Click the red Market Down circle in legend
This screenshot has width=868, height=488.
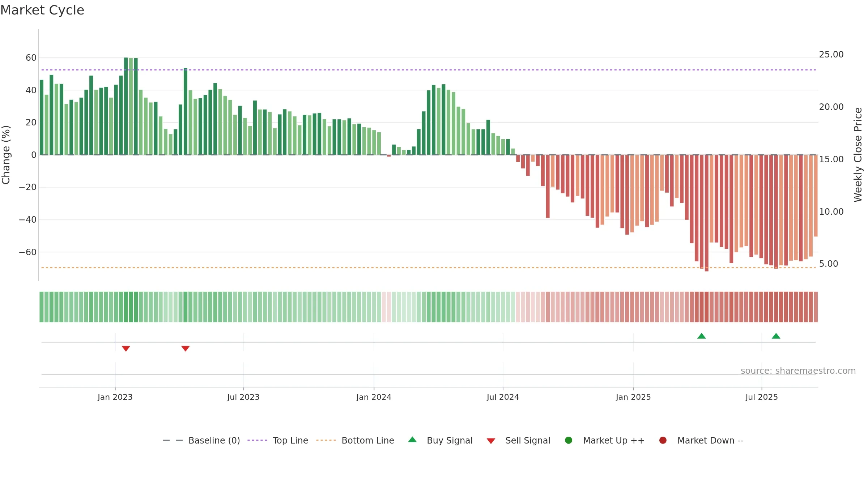pyautogui.click(x=663, y=440)
